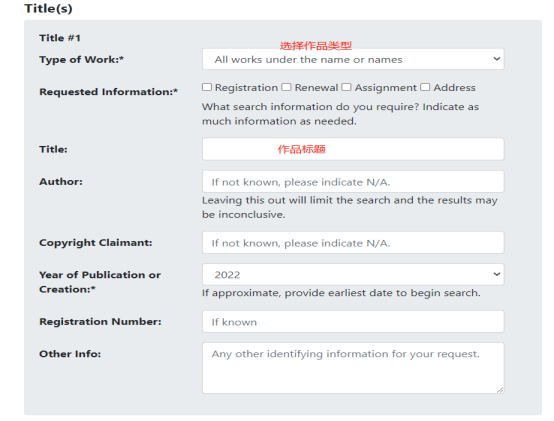Click the Title input field

point(353,149)
